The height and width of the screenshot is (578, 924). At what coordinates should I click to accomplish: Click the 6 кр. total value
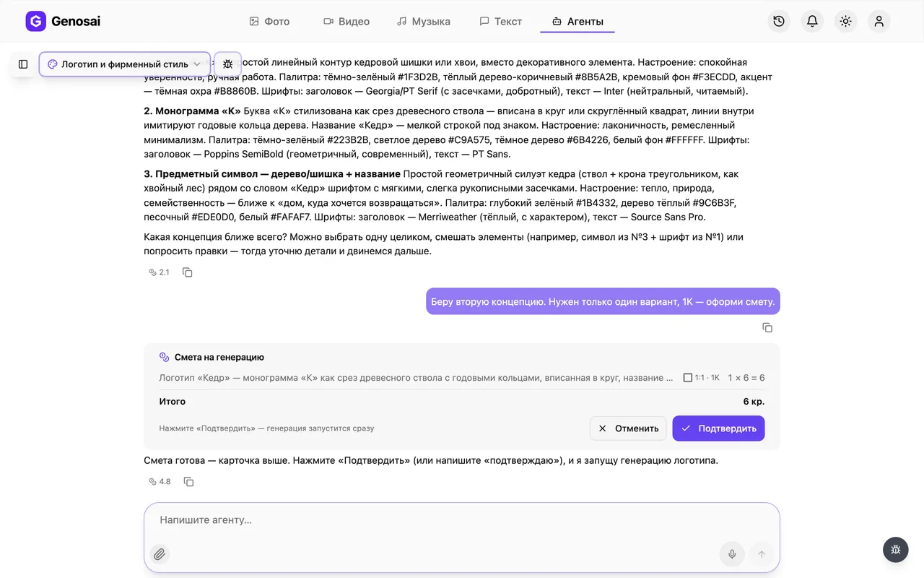pos(754,402)
